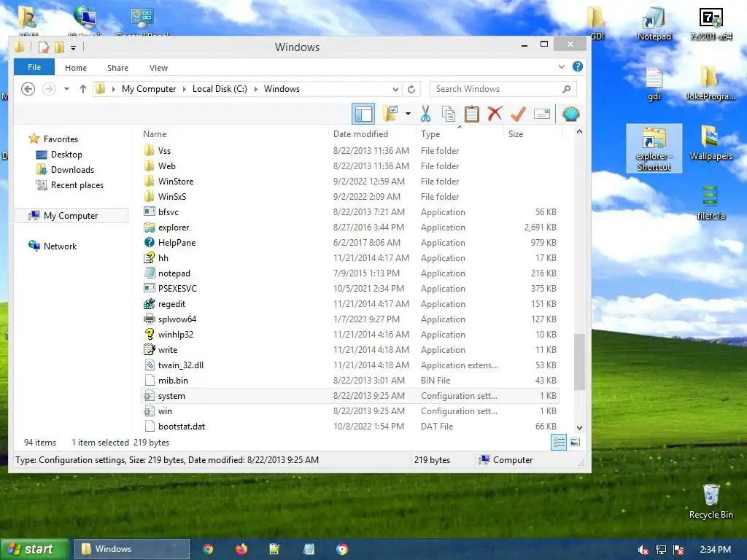
Task: Open Desktop in the navigation pane
Action: 59,155
